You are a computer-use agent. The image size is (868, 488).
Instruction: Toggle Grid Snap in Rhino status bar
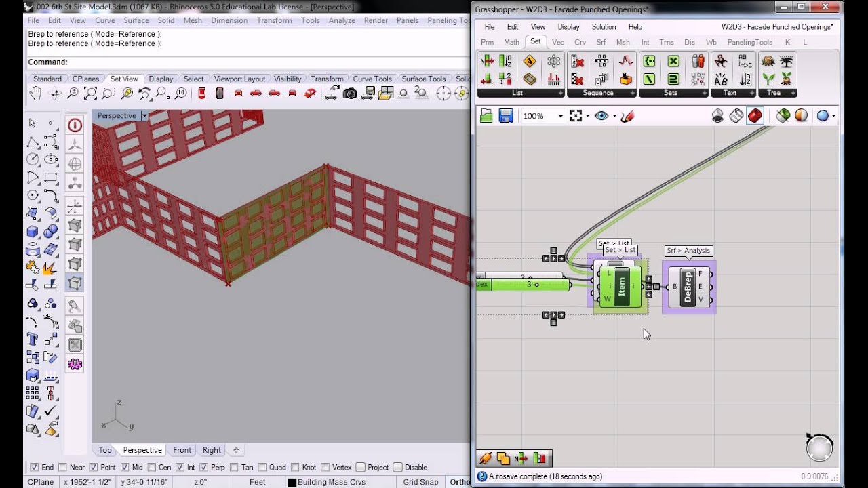pos(420,482)
